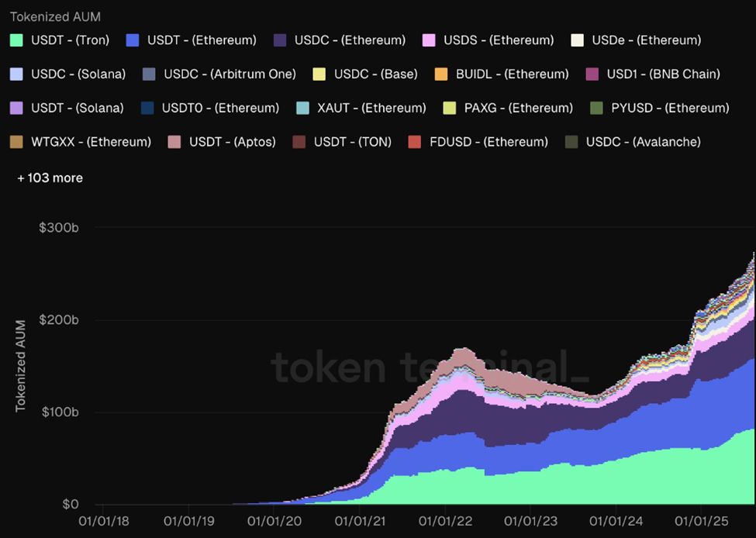
Task: Click the orange BUIDL - (Ethereum) swatch
Action: pyautogui.click(x=440, y=74)
